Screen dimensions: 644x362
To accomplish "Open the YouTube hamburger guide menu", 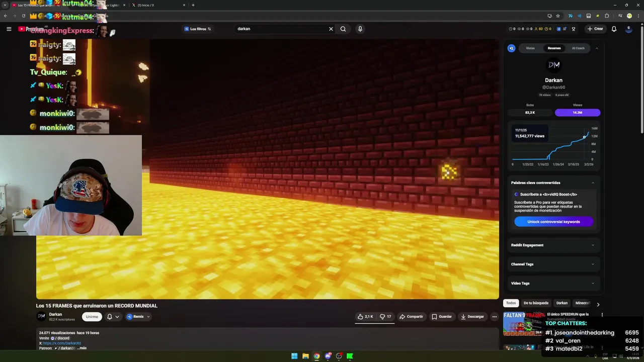I will 9,29.
